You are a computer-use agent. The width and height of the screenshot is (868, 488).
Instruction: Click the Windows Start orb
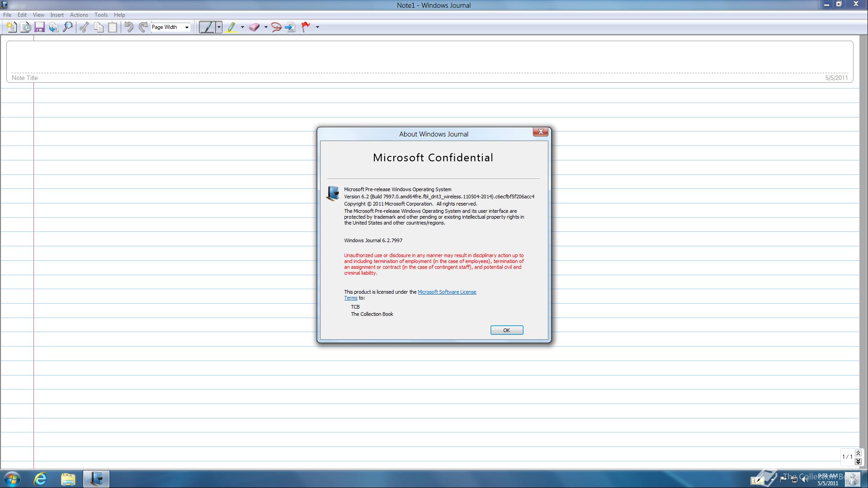(x=12, y=479)
